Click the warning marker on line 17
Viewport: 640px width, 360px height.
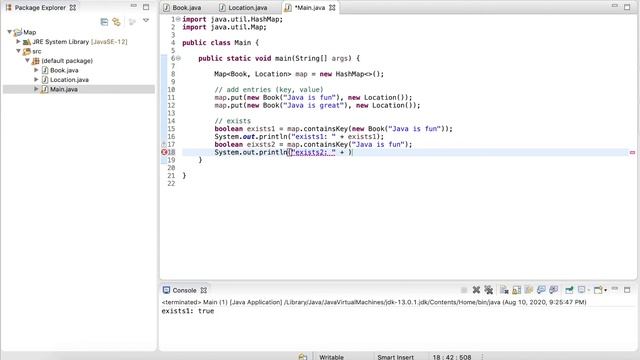coord(164,144)
